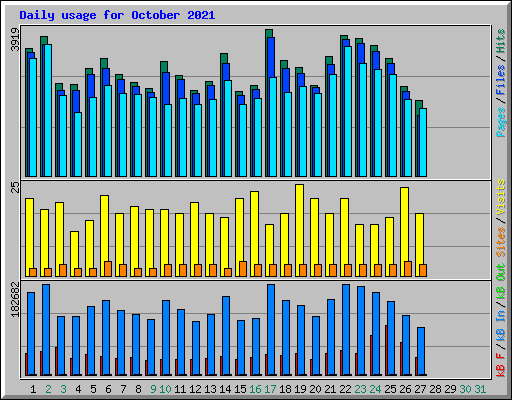This screenshot has height=400, width=512.
Task: Click the red kB F bar for day 25
Action: (386, 350)
